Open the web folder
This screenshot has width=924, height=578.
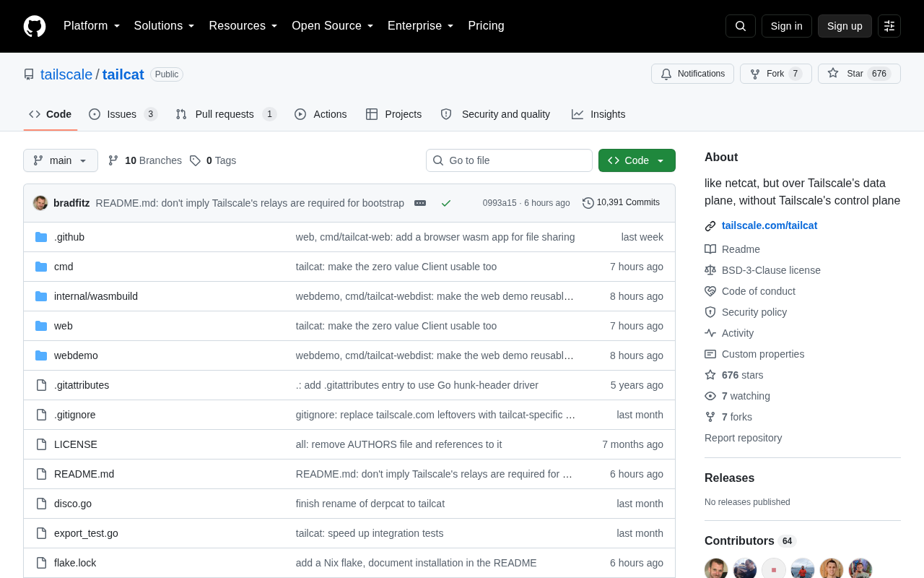64,326
